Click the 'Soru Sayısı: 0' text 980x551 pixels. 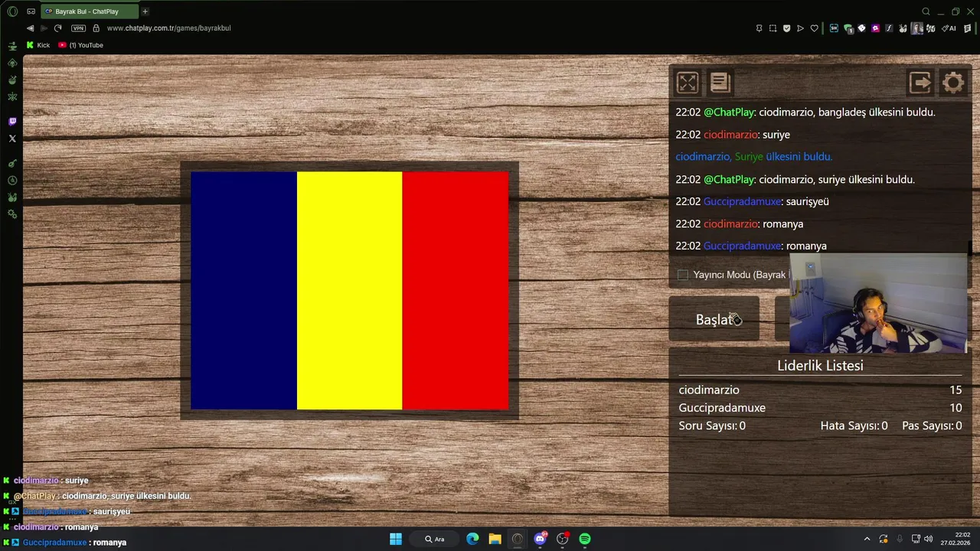(712, 425)
